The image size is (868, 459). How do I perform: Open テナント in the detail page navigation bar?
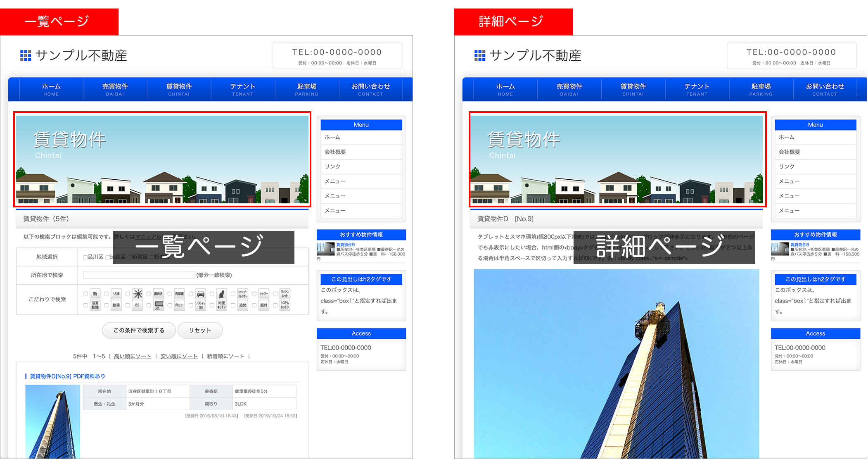tap(697, 89)
